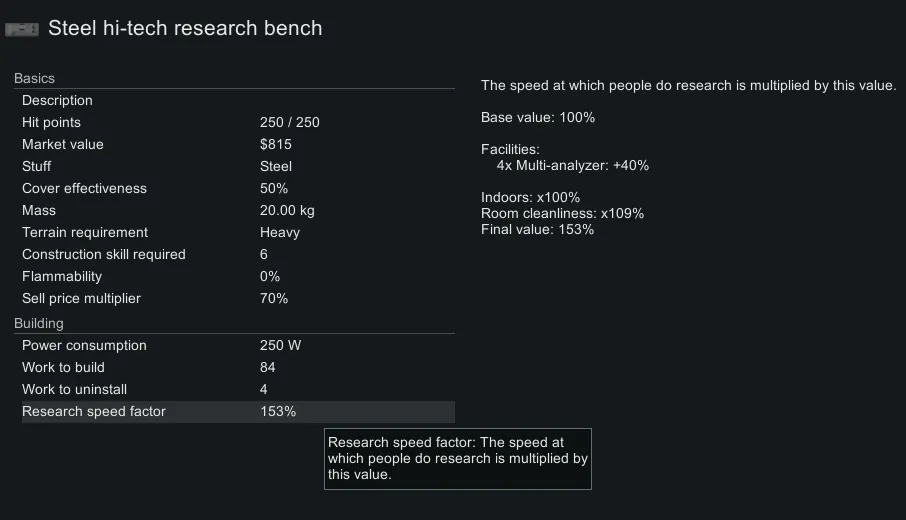
Task: Click the Final value 153% line
Action: 537,229
